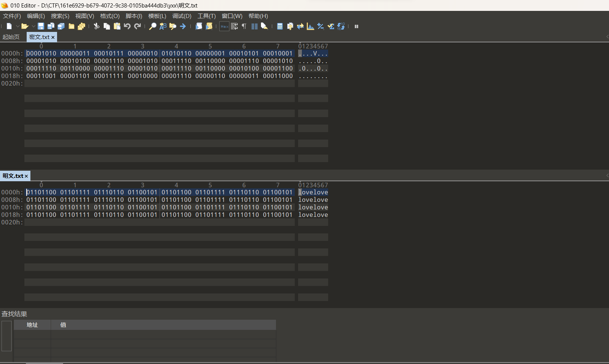Open the 调试(D) menu
This screenshot has width=609, height=364.
pos(182,16)
